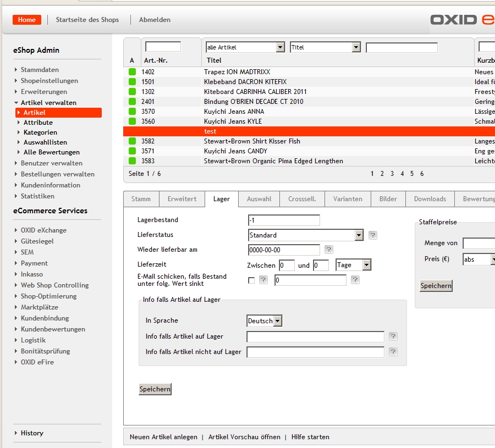The width and height of the screenshot is (495, 448).
Task: Enable the e-mail notification checkbox for low stock
Action: (x=251, y=280)
